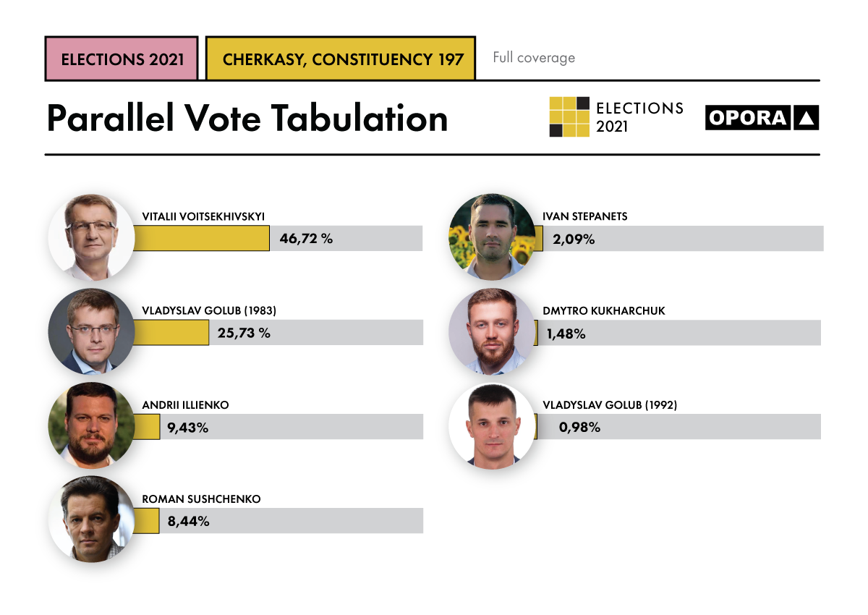This screenshot has height=615, width=868.
Task: Click Vitalii Voitsekhivskyi's portrait photo
Action: tap(91, 237)
